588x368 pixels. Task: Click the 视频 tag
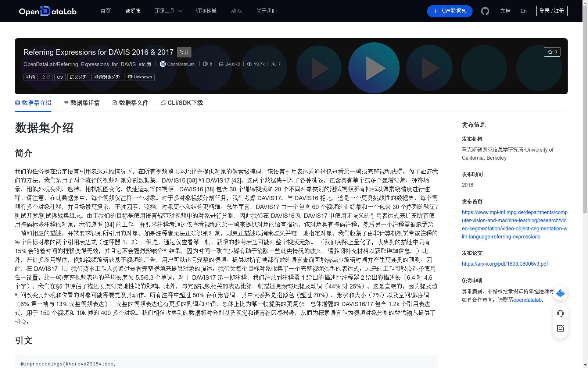(31, 77)
